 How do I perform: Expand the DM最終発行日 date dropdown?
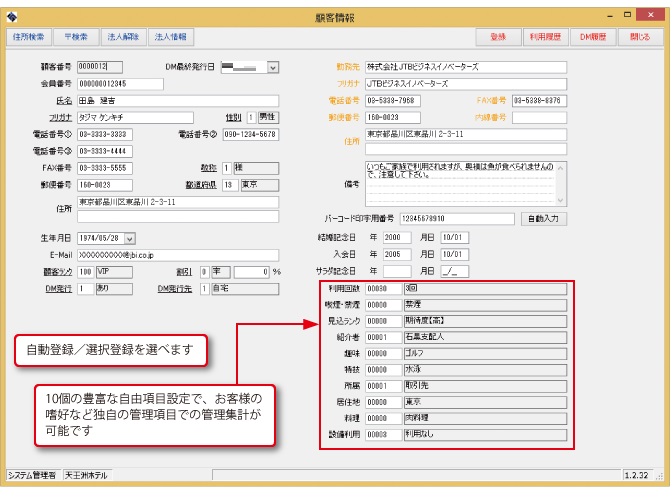pos(273,67)
